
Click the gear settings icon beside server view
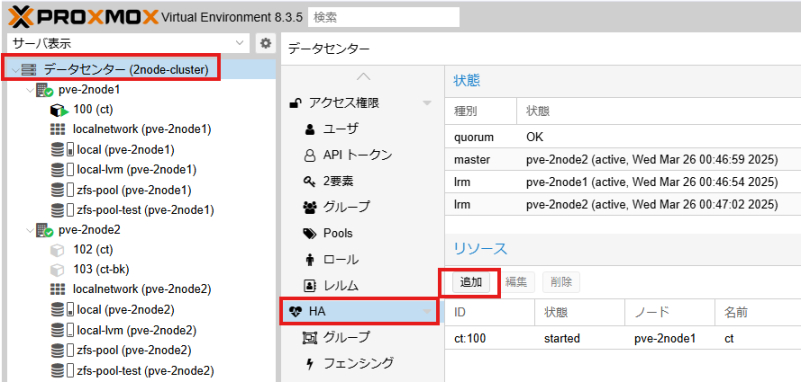coord(265,43)
